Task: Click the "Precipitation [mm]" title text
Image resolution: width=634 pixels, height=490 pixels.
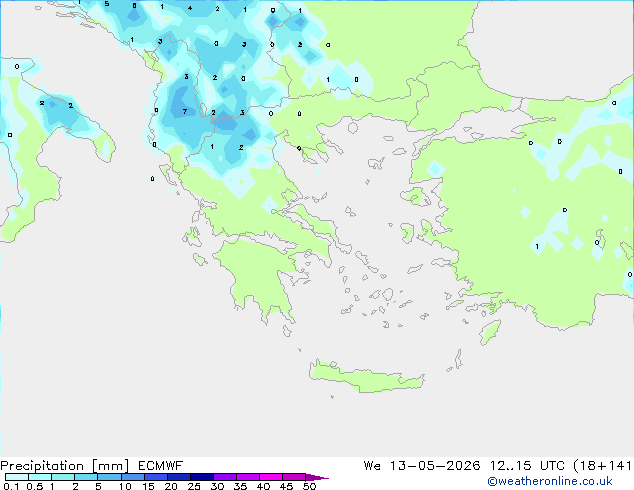Action: click(65, 466)
